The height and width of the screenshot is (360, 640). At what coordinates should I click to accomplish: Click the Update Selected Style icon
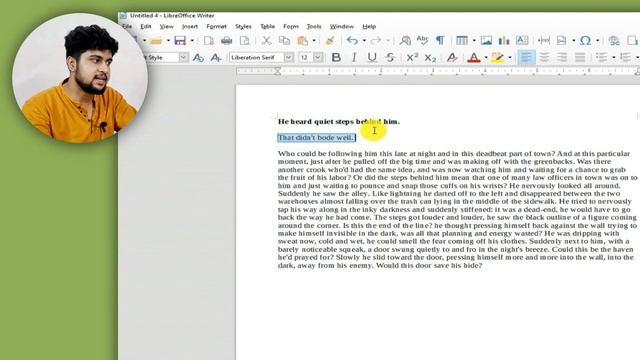click(x=198, y=58)
